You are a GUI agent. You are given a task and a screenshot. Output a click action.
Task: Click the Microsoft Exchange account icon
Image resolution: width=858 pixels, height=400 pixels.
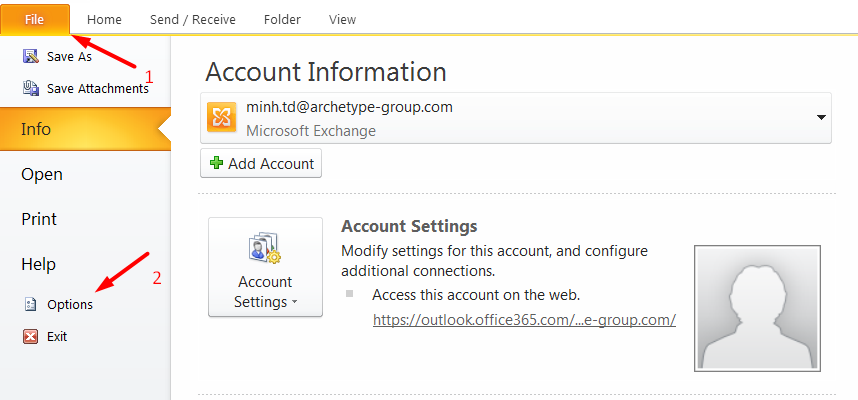coord(222,117)
